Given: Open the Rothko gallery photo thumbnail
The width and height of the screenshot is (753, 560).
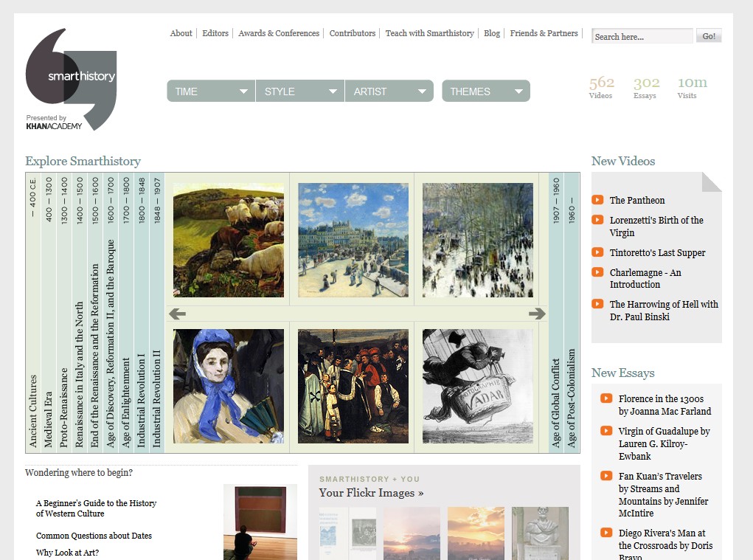Looking at the screenshot, I should 260,522.
